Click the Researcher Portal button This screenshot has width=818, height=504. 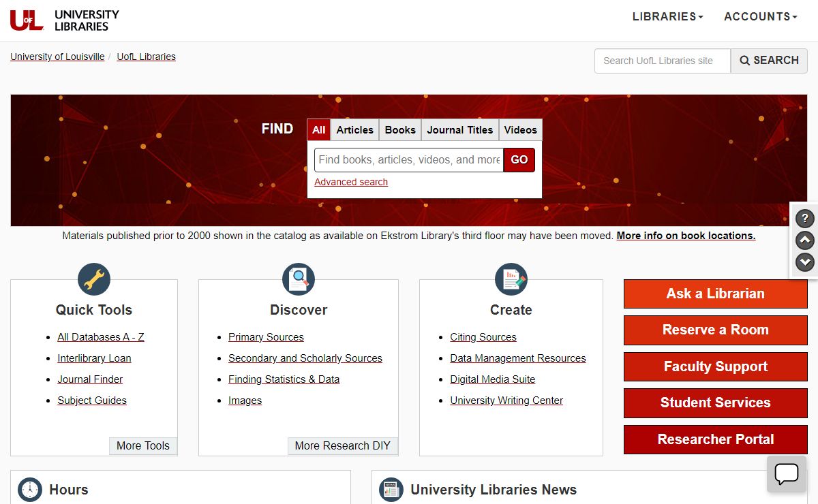pos(716,439)
